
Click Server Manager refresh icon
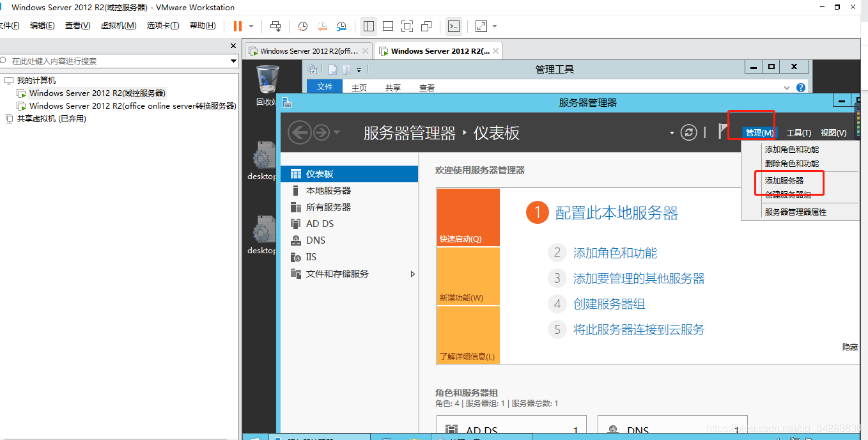pos(688,132)
